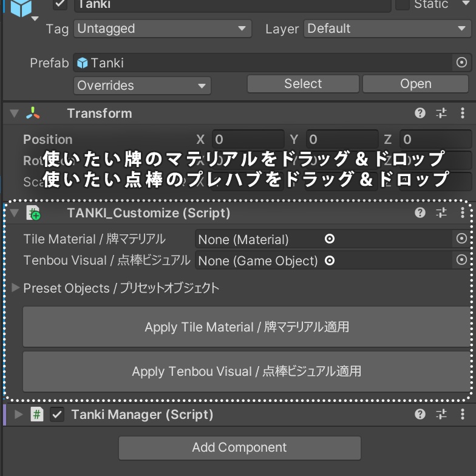Open Transform preset settings icon
Viewport: 476px width, 476px height.
point(441,114)
